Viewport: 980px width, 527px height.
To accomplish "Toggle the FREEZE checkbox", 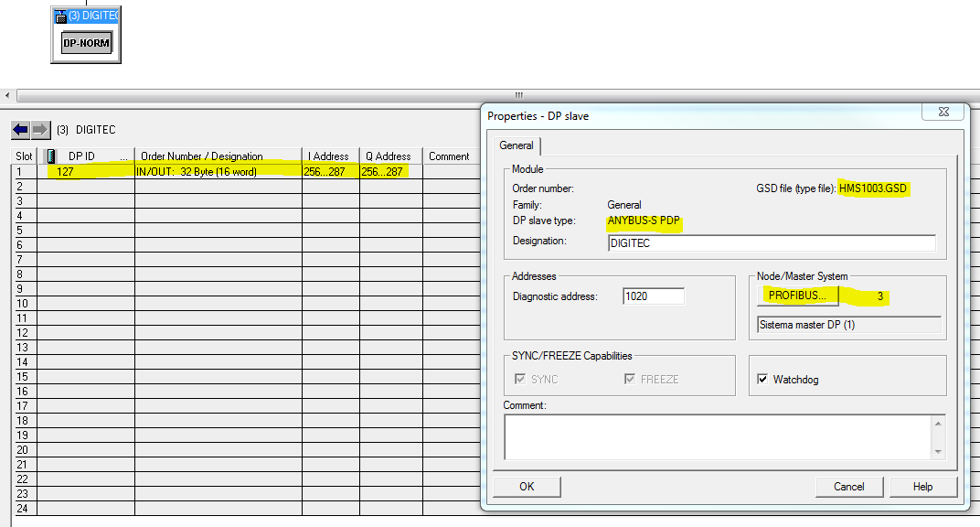I will 630,379.
